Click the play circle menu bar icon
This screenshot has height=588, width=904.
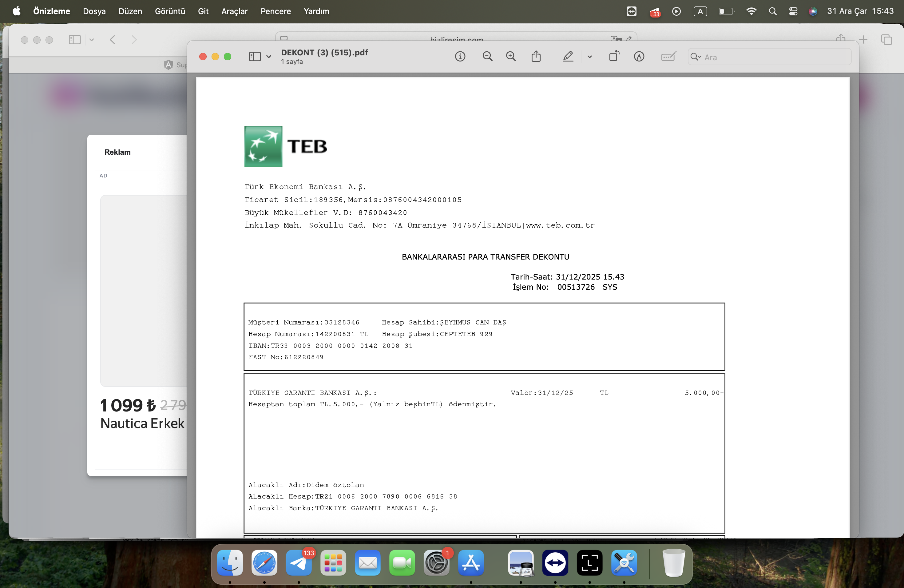[676, 11]
